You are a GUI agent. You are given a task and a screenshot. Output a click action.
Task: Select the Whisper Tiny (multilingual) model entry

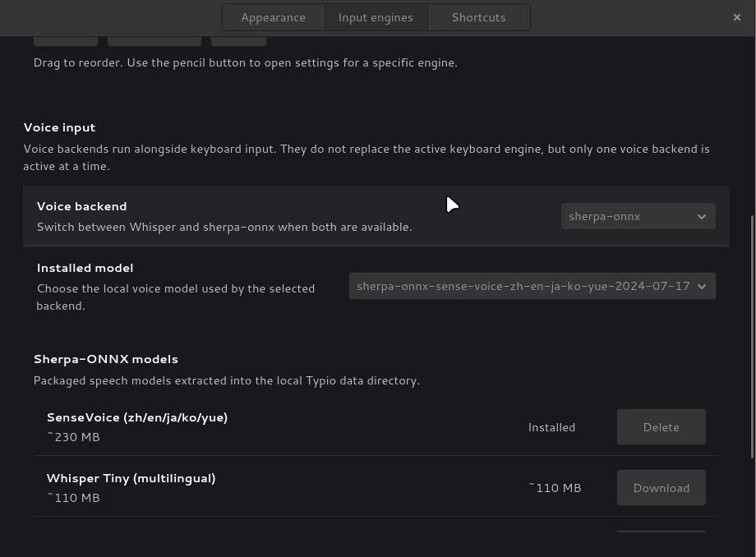click(131, 478)
